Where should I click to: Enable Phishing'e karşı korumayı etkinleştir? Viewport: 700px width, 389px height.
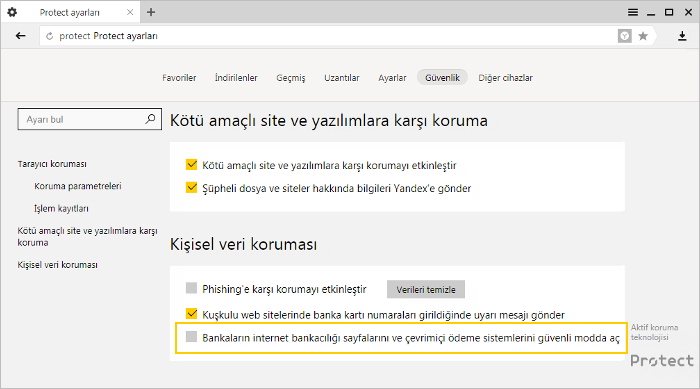click(x=192, y=288)
